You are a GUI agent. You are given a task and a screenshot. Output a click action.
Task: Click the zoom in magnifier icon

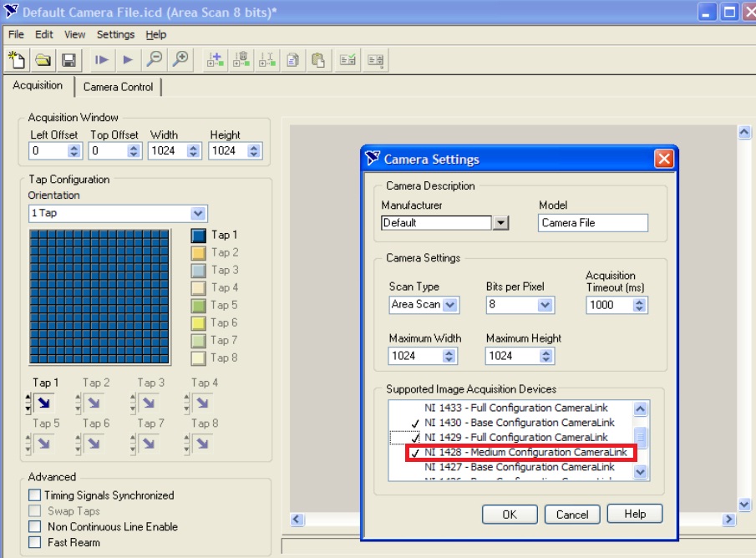[x=180, y=60]
